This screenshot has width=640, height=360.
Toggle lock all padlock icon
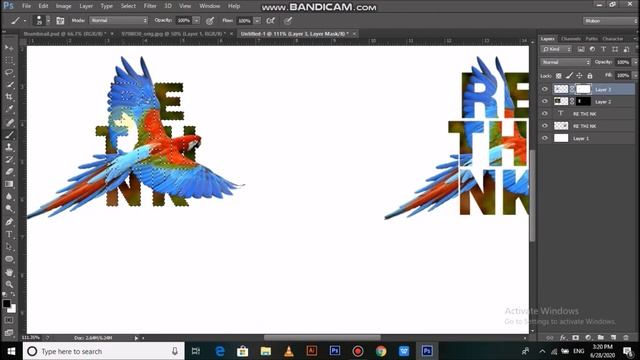[x=590, y=76]
